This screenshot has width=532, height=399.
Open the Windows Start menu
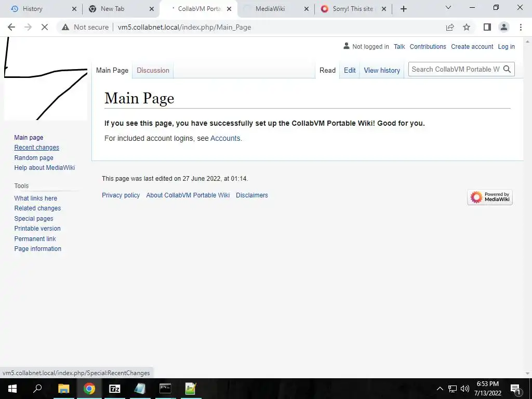[x=12, y=389]
